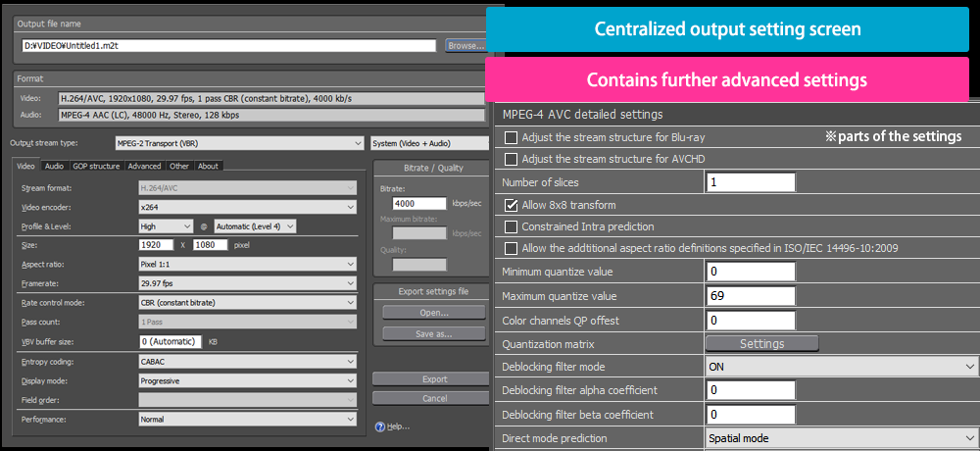The width and height of the screenshot is (980, 451).
Task: Open the Level Automatic (Level 4) dropdown
Action: 255,225
